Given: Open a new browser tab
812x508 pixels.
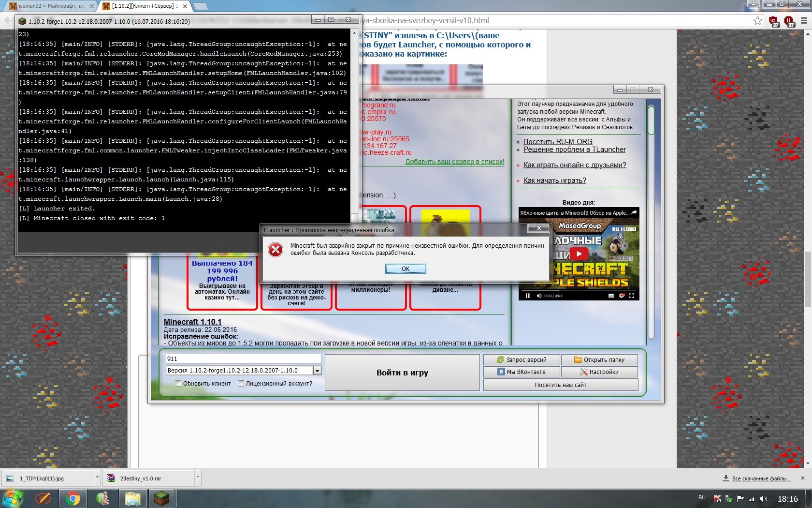Looking at the screenshot, I should coord(200,6).
